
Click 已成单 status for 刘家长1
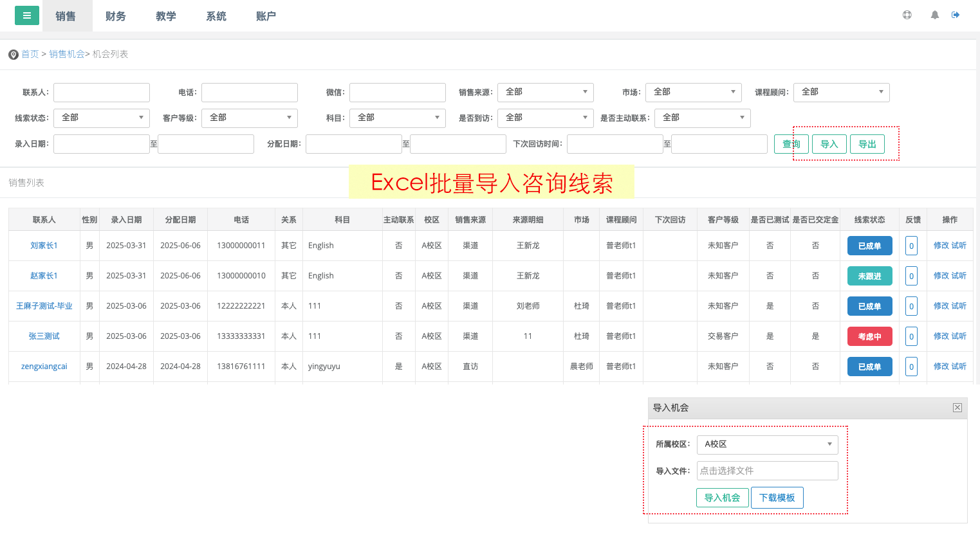[x=869, y=246]
